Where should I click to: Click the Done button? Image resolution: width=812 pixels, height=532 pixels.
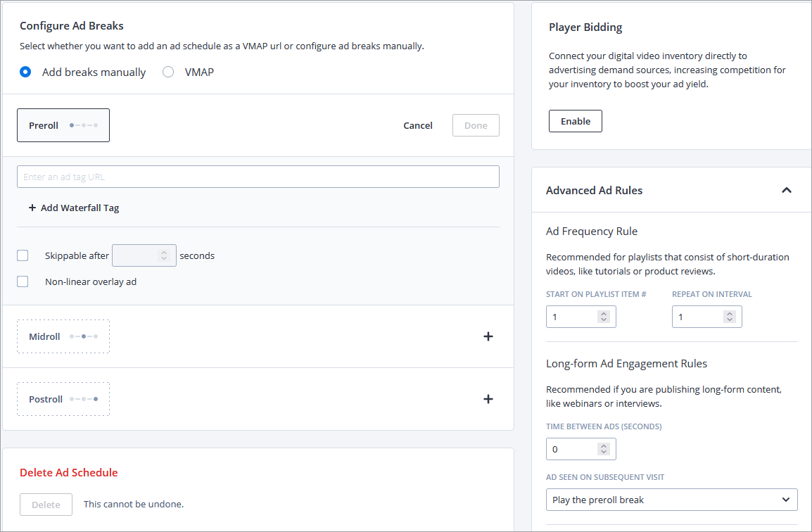tap(476, 125)
